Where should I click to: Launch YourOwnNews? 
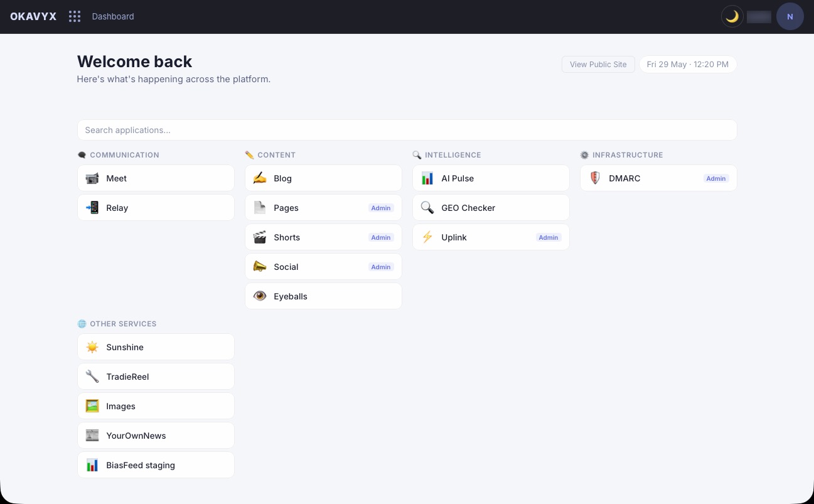(156, 436)
